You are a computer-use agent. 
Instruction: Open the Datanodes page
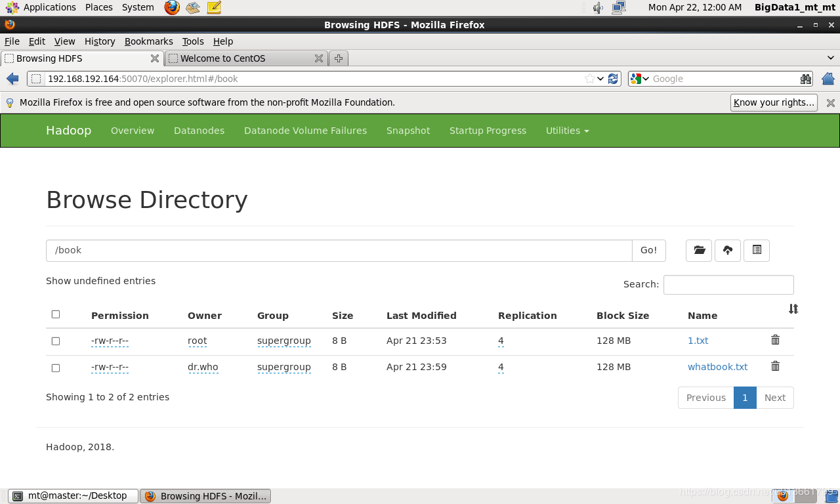(199, 131)
